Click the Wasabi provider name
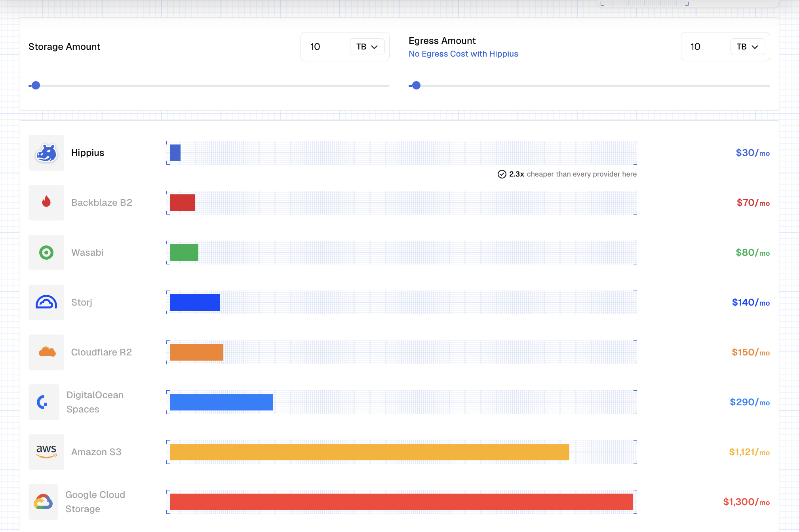The image size is (799, 532). click(x=87, y=253)
